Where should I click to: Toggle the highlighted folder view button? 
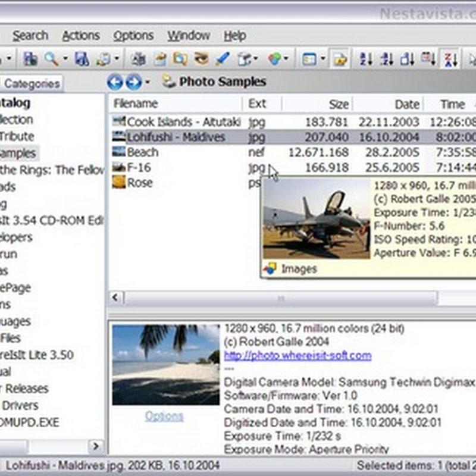340,59
